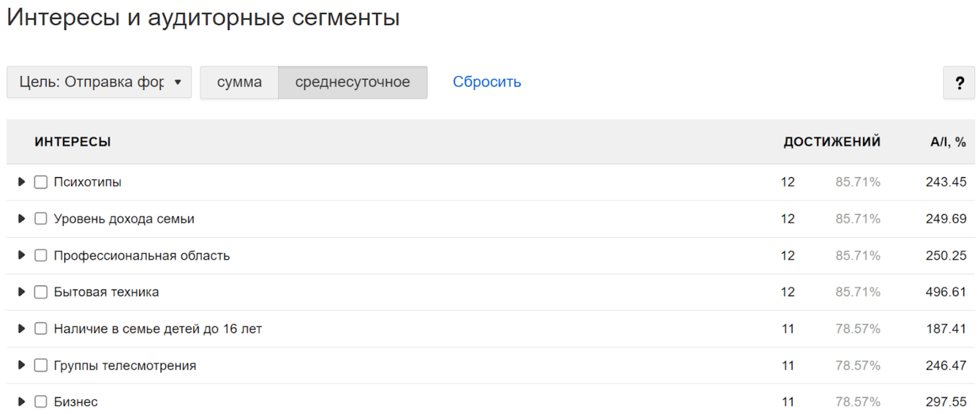Open the goal selection dropdown
This screenshot has width=980, height=414.
pos(99,82)
